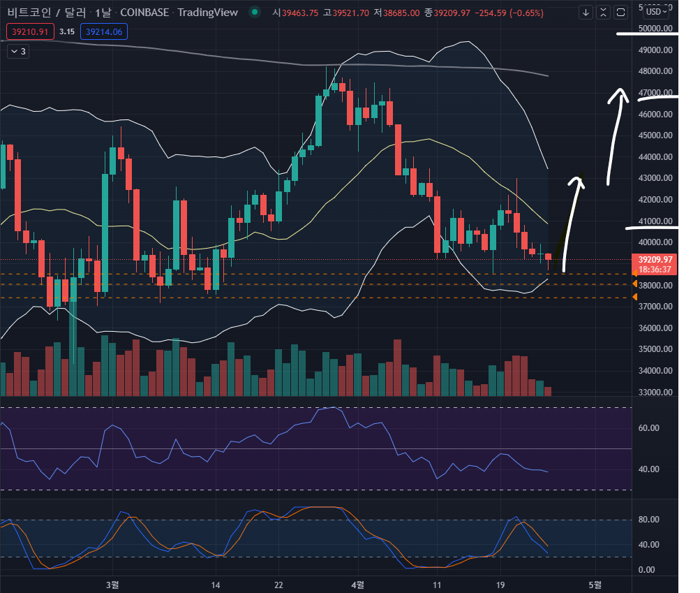Click the 45000.00 price axis label
The width and height of the screenshot is (700, 593).
[x=655, y=136]
